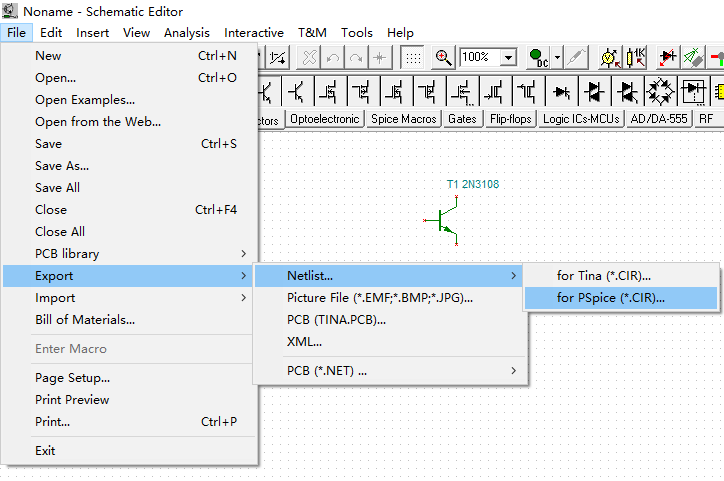724x481 pixels.
Task: Click the grayed crosshair icon after Redo
Action: 380,58
